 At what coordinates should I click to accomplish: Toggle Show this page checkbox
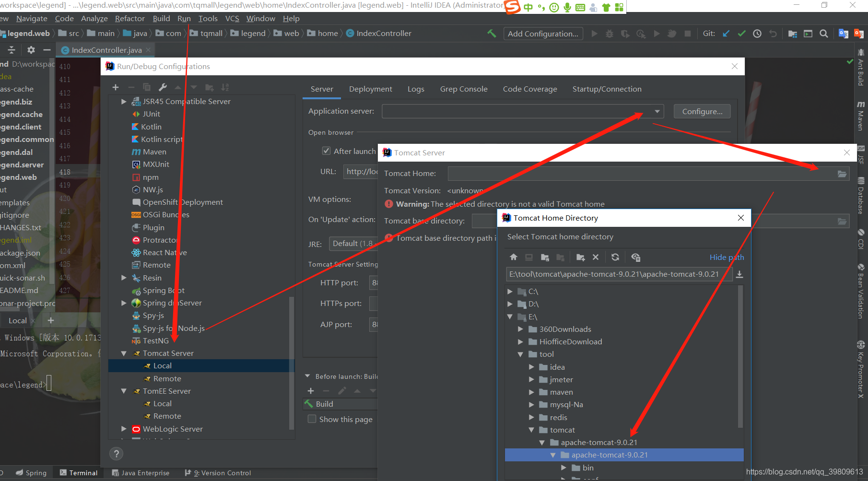tap(312, 419)
